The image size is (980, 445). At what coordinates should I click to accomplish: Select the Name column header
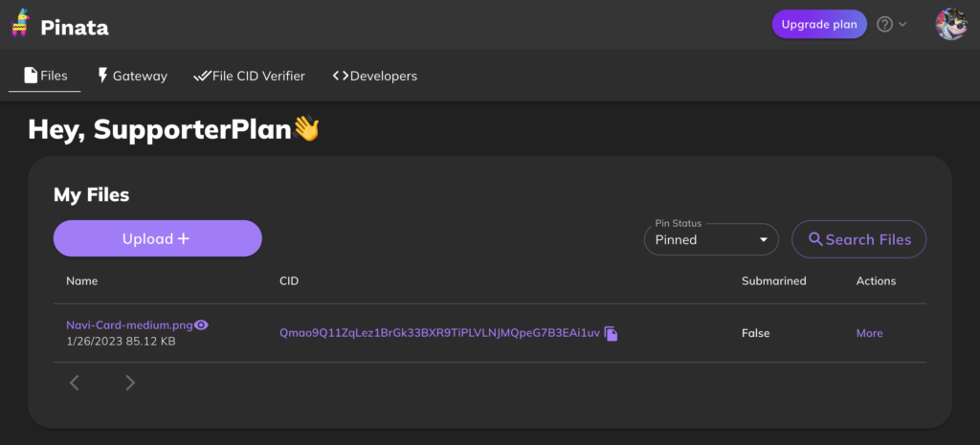[82, 280]
